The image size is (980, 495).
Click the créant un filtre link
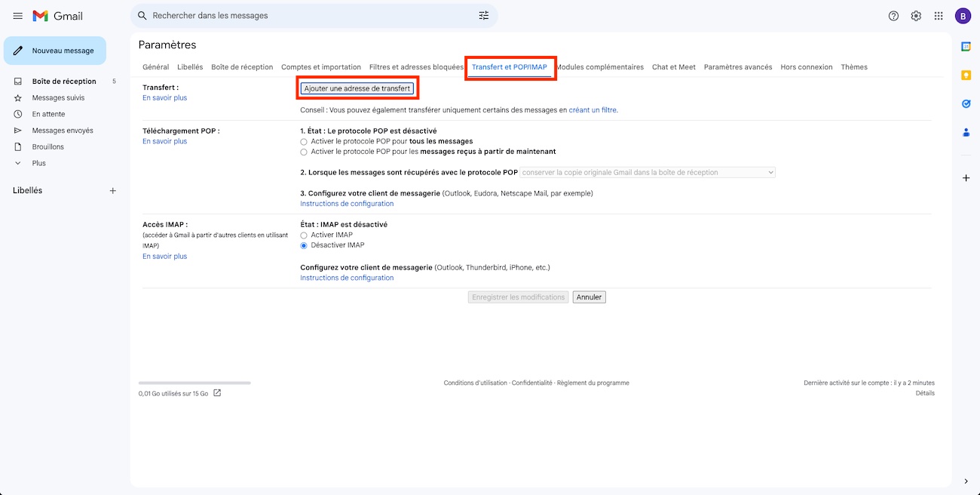[x=593, y=110]
